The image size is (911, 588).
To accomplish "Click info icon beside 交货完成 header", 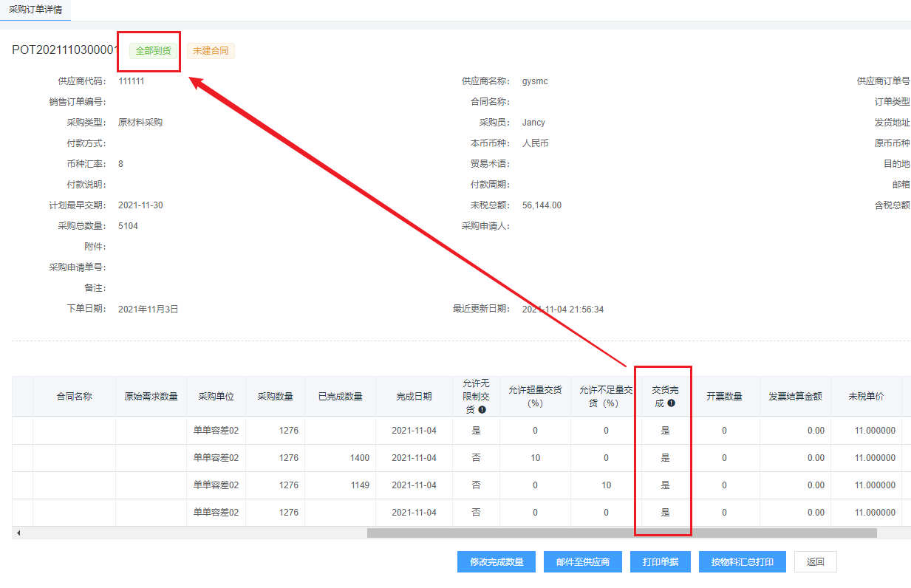I will pyautogui.click(x=671, y=403).
